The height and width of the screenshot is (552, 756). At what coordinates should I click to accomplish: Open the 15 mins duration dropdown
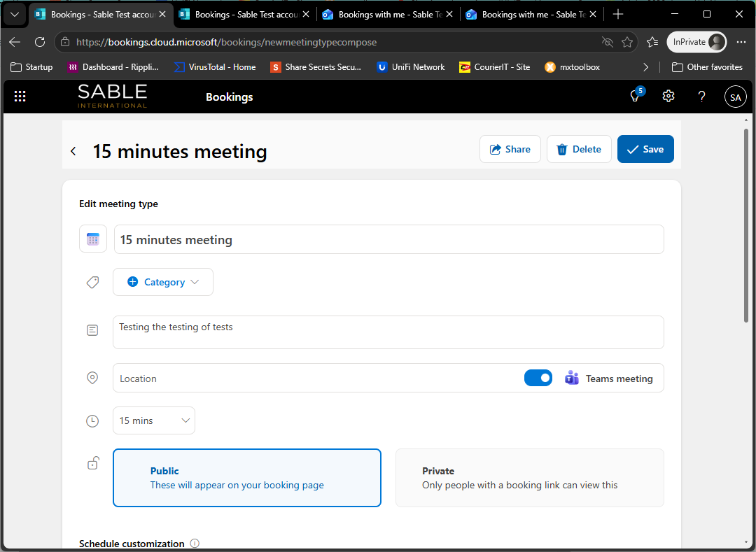[x=154, y=420]
